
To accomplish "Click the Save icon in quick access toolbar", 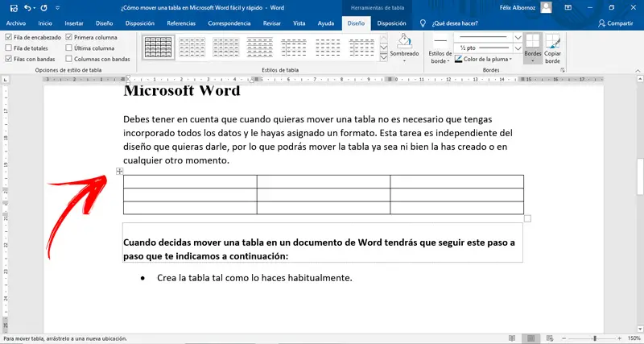I will 14,8.
